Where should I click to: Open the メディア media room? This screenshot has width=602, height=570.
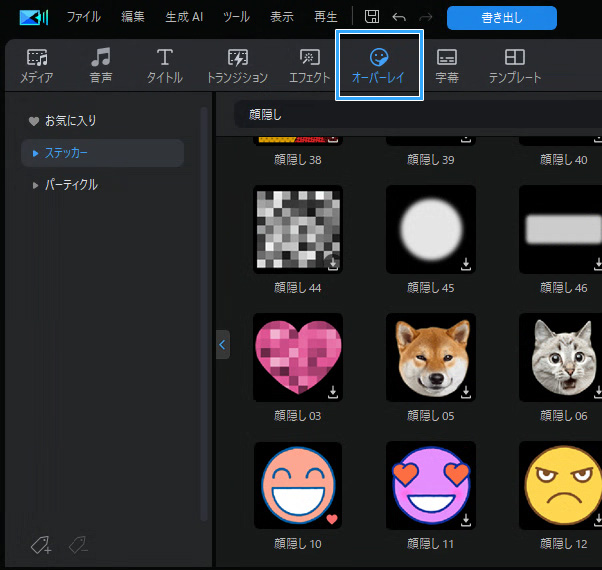[x=37, y=66]
